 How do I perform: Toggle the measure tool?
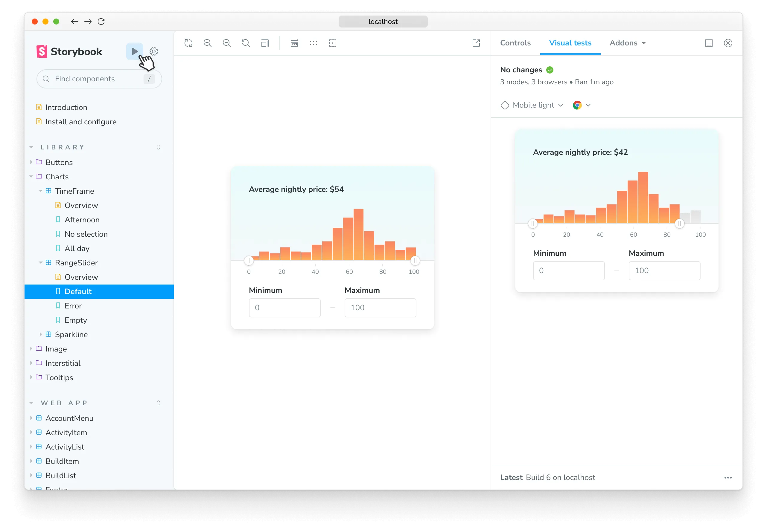[x=294, y=43]
